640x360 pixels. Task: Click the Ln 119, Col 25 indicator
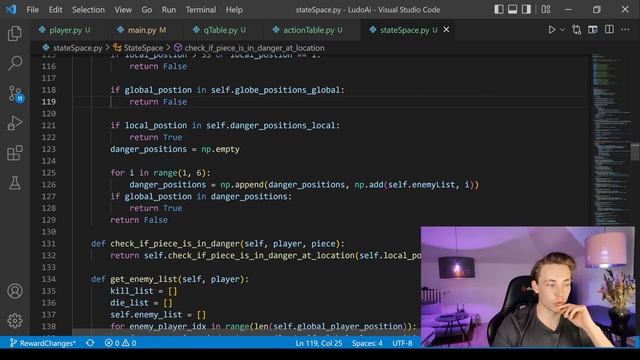pos(319,343)
